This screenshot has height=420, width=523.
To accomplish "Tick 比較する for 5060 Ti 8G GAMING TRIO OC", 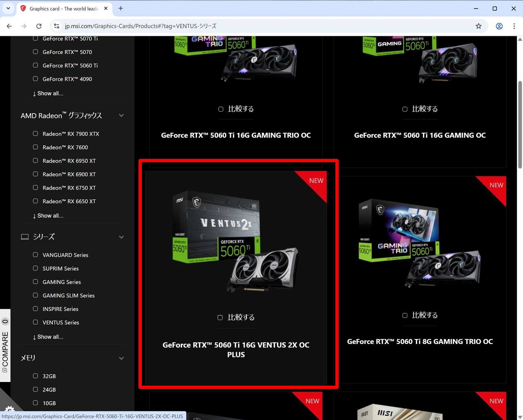I will point(405,315).
